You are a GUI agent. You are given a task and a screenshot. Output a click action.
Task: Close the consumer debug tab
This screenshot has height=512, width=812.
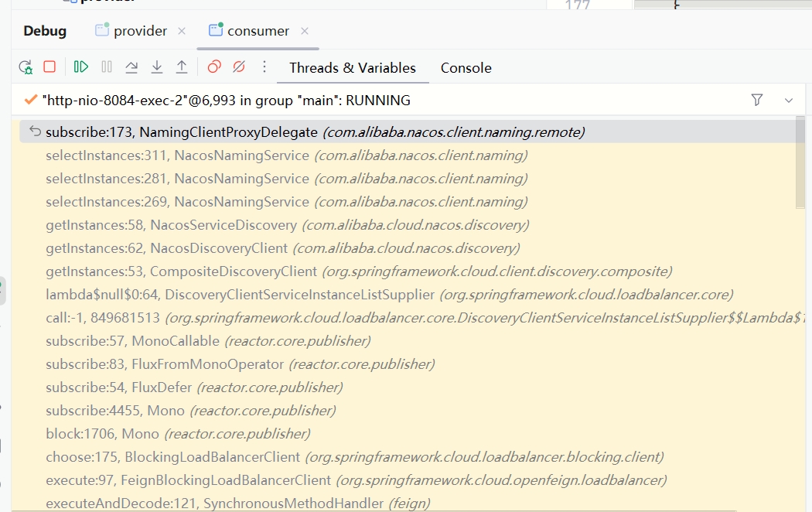[305, 31]
